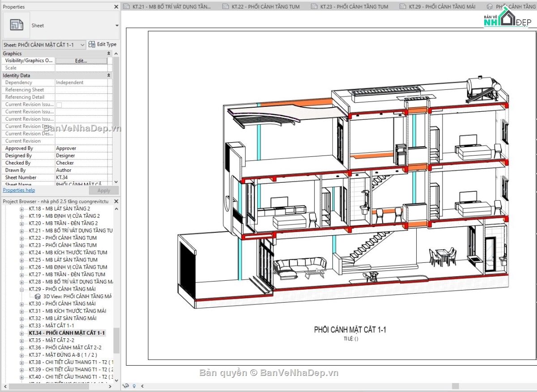
Task: Select KT.27 - MB TRẦN - ĐÈN TẦNG TUM
Action: (67, 274)
